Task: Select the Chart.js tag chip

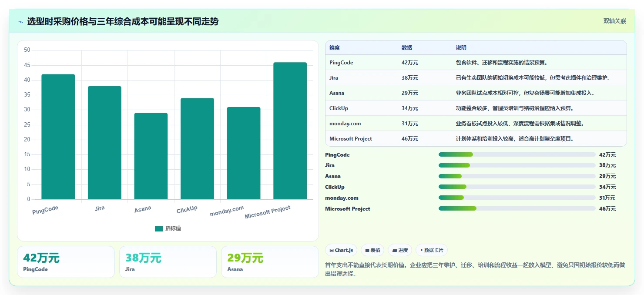Action: (x=341, y=250)
